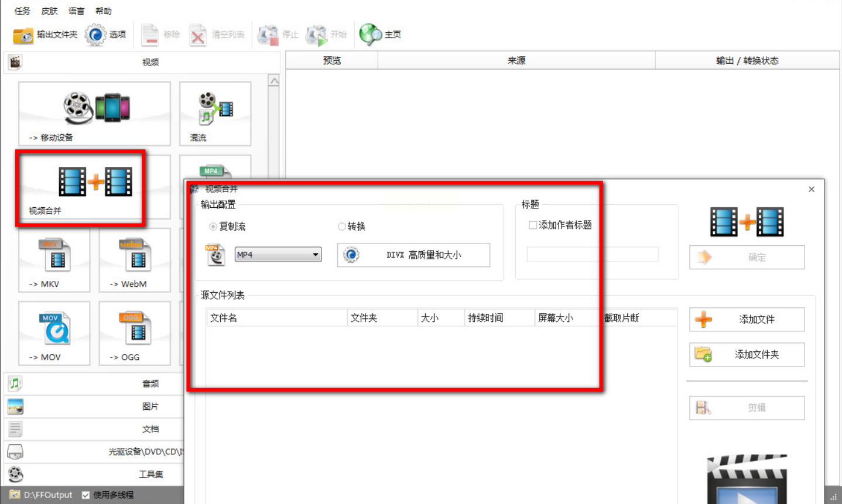
Task: Enable the 添加作者标题 checkbox
Action: click(x=533, y=225)
